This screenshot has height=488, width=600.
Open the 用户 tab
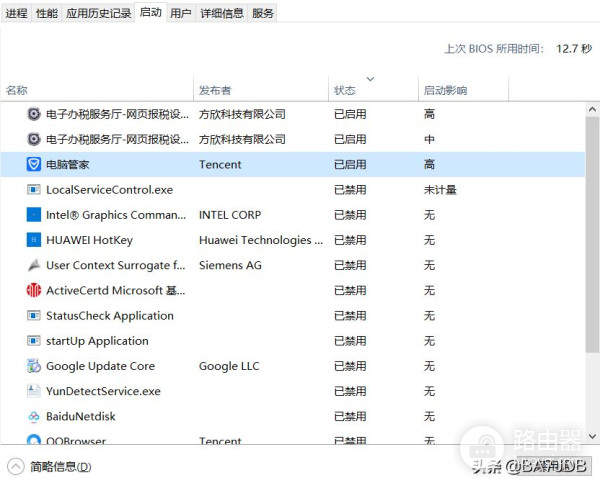(x=181, y=13)
